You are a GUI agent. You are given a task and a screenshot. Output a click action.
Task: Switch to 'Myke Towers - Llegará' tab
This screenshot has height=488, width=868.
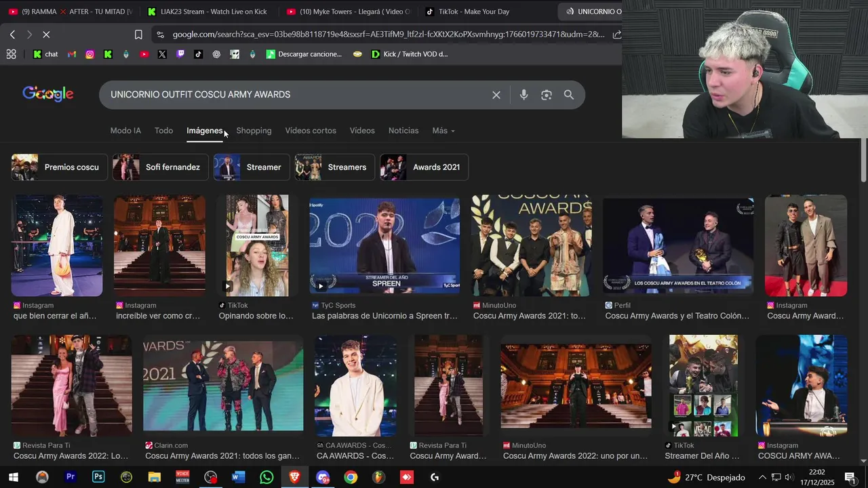pos(348,12)
